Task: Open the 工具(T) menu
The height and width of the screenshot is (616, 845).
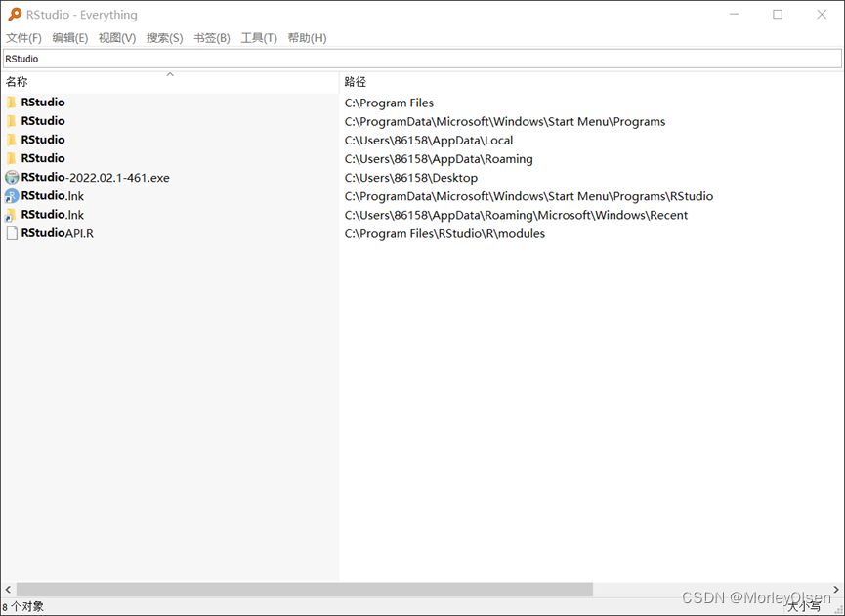Action: (259, 38)
